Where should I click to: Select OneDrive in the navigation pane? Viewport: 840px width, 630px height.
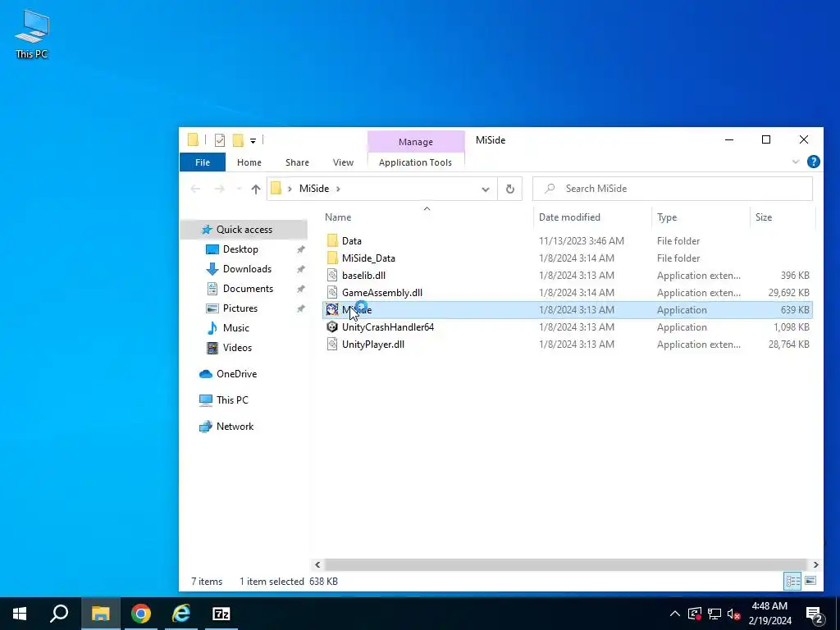[x=236, y=374]
